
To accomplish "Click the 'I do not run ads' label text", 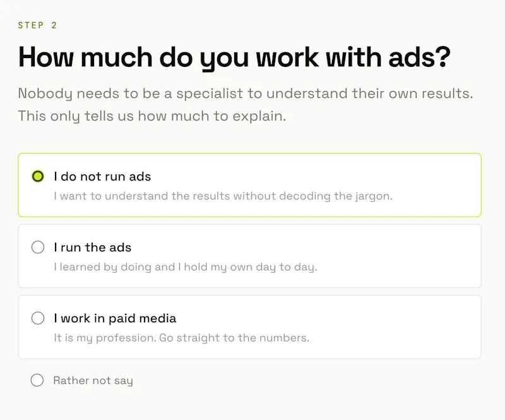I will tap(102, 176).
